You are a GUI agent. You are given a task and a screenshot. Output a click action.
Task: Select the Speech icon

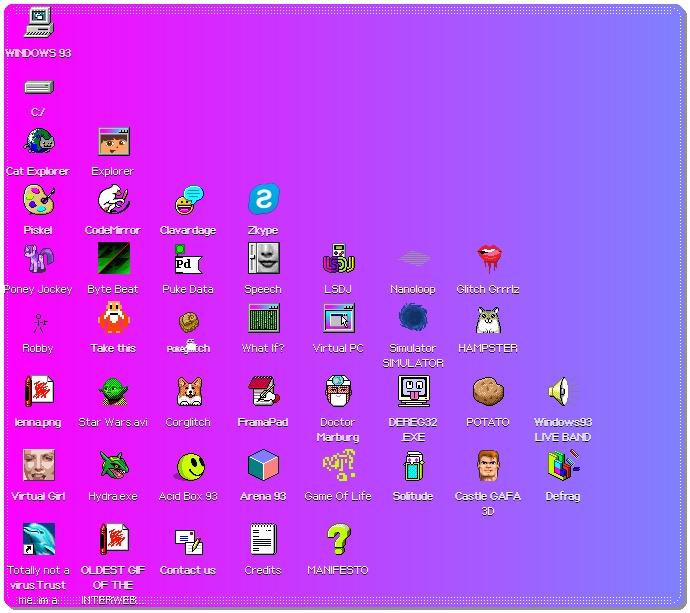point(264,258)
